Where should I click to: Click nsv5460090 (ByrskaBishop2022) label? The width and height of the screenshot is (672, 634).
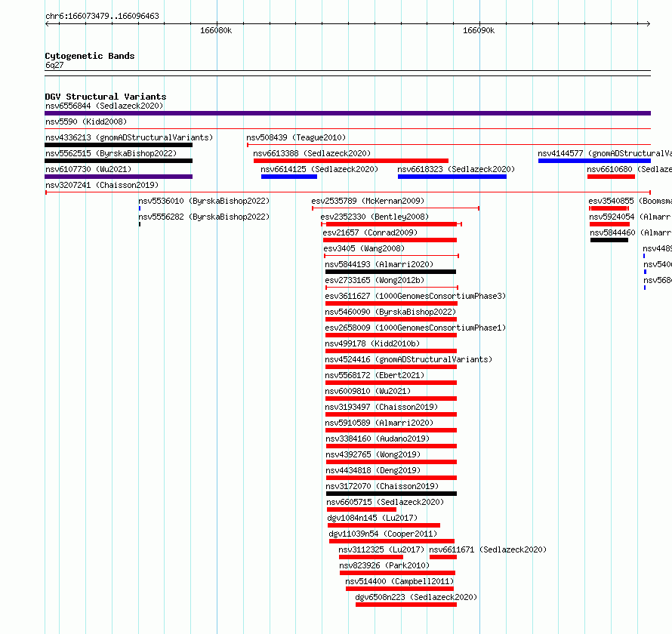pyautogui.click(x=390, y=312)
